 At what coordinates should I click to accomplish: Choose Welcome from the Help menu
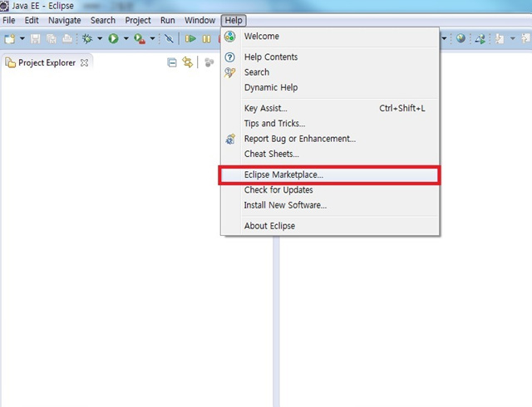coord(330,37)
